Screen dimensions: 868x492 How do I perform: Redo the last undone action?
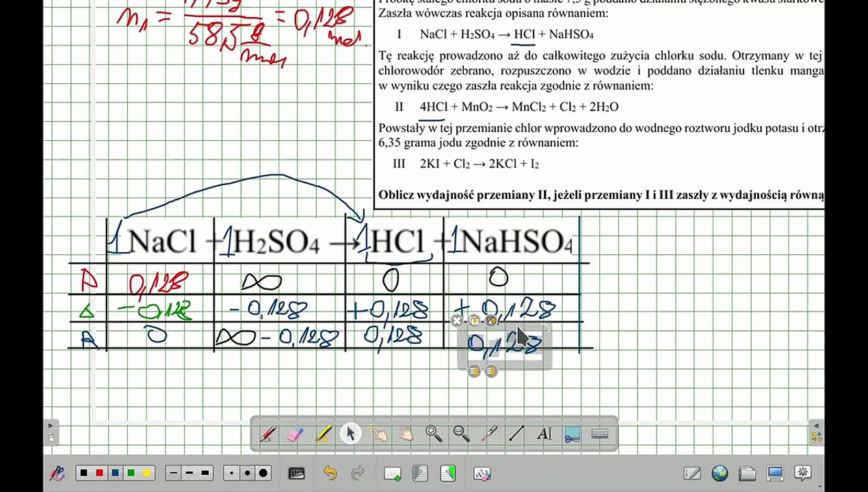358,473
